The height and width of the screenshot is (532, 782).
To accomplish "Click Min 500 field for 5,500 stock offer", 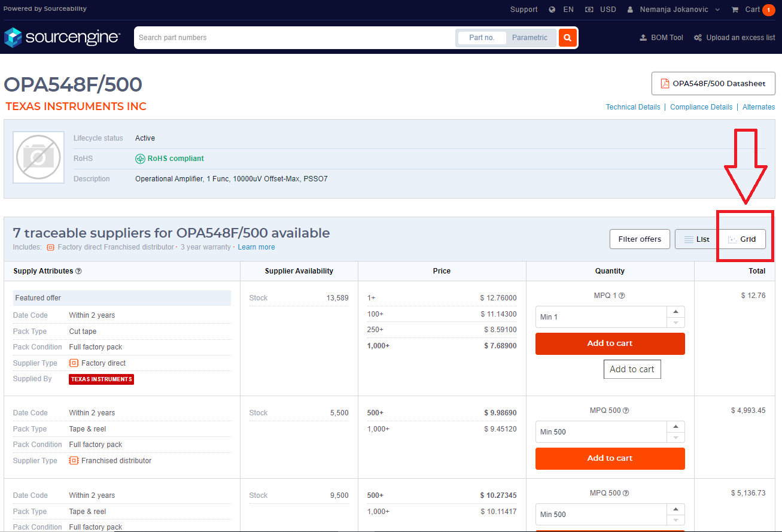I will click(601, 432).
